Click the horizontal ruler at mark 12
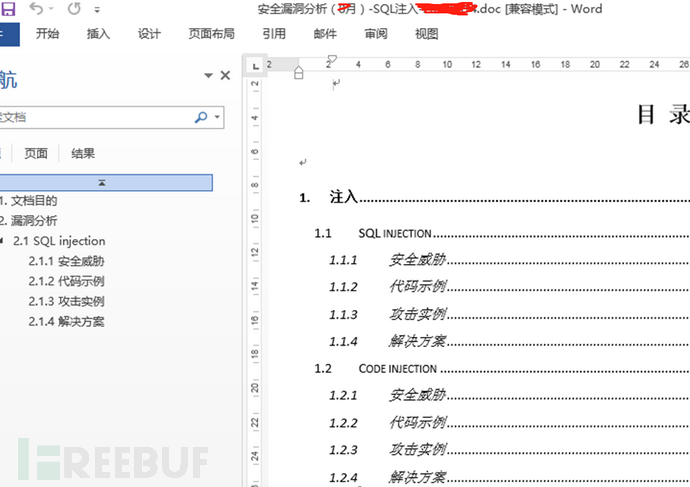The height and width of the screenshot is (487, 690). click(476, 65)
